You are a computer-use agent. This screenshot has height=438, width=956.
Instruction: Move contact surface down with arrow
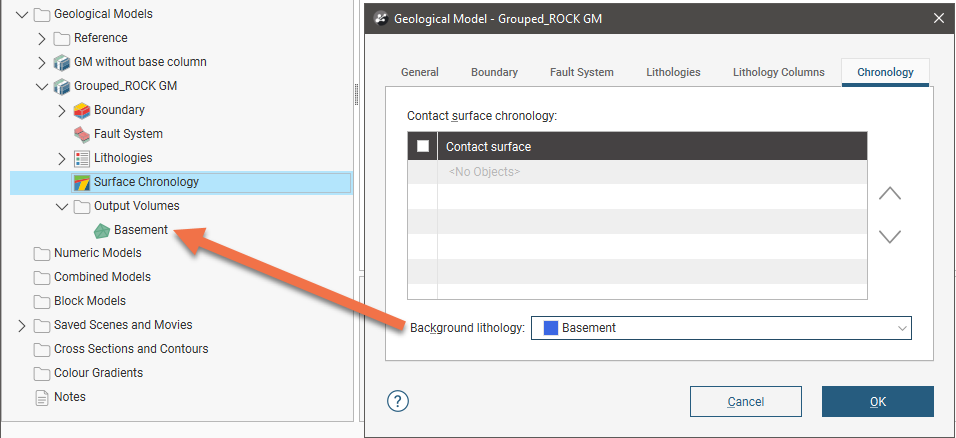889,237
